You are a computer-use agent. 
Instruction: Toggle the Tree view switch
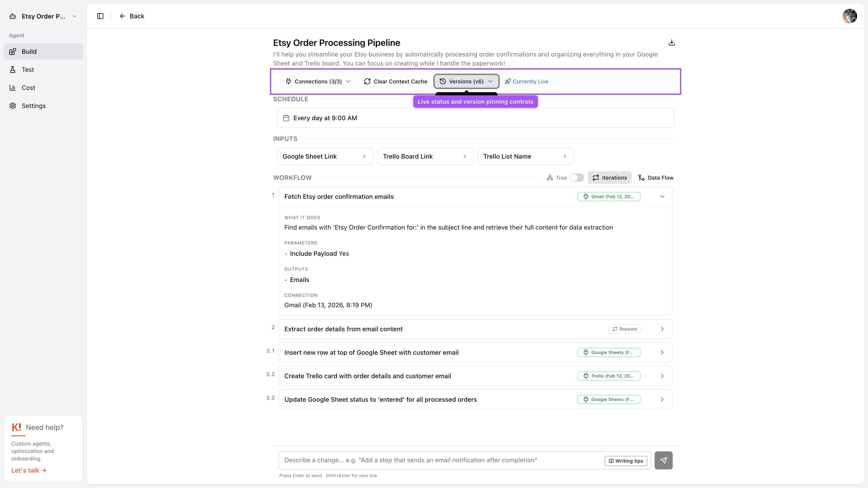point(577,178)
